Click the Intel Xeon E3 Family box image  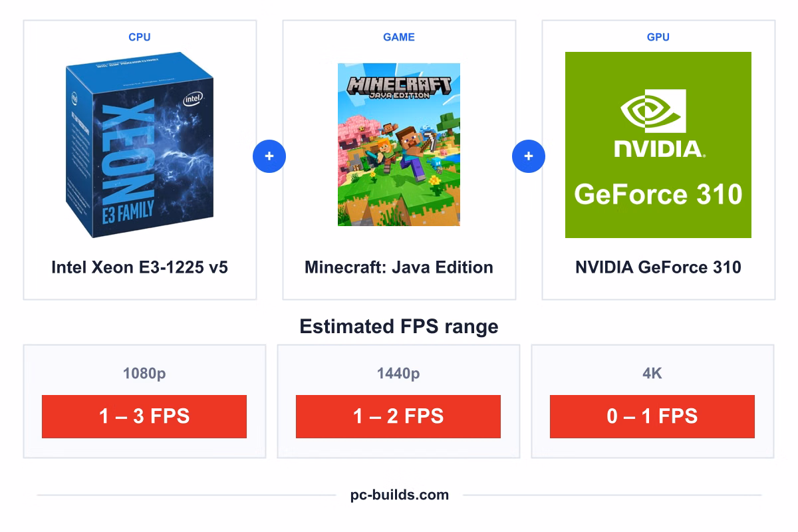point(140,144)
